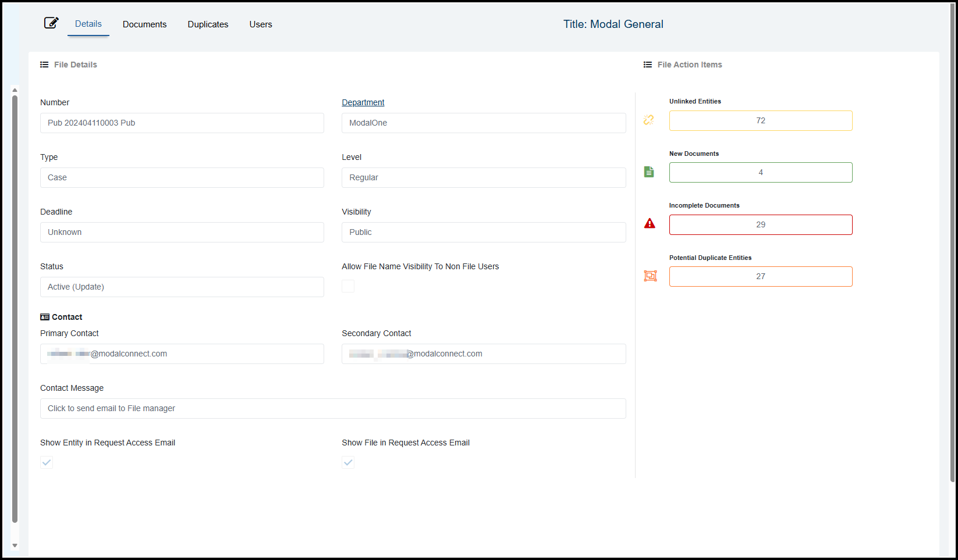Click the Contact Message email field
This screenshot has height=560, width=958.
(x=332, y=408)
